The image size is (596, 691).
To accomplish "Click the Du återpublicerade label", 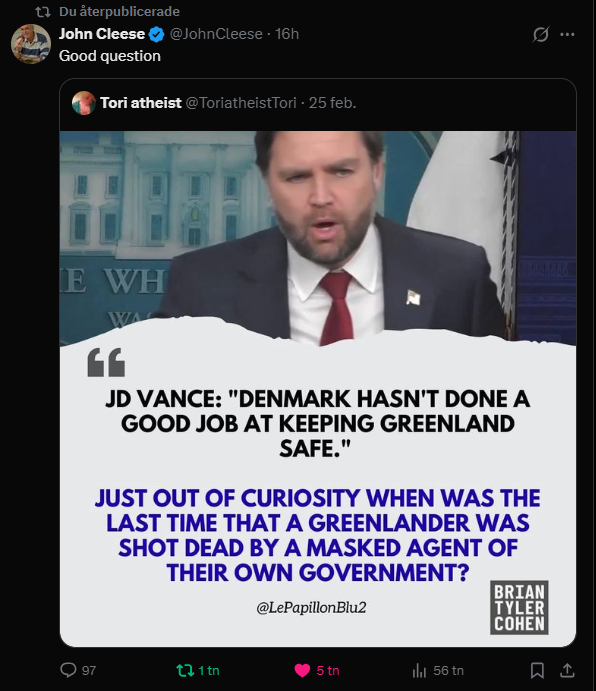I will click(119, 11).
